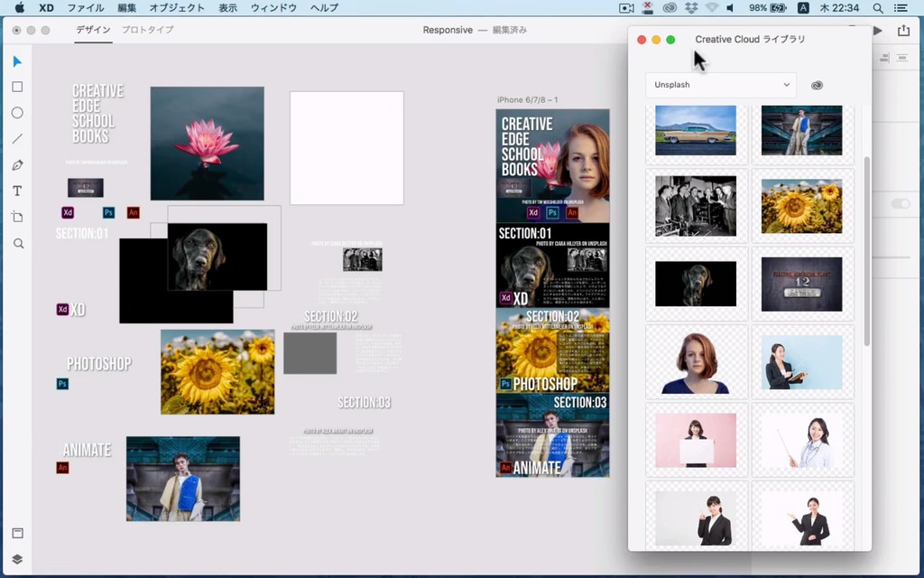Open the macOS notification center icon
924x578 pixels.
(901, 7)
